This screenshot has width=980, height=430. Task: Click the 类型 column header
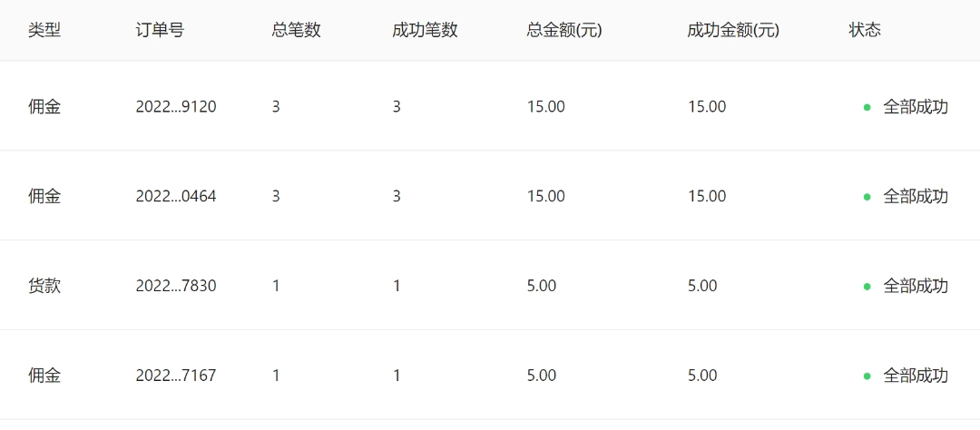44,30
